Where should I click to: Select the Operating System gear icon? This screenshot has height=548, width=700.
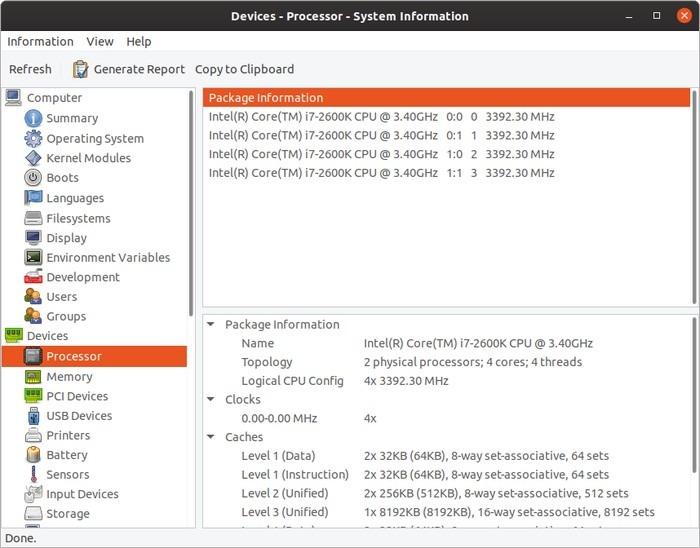[x=33, y=138]
